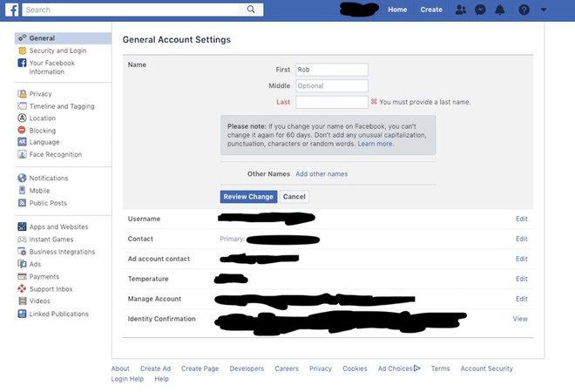Click the Create link in top bar
575x392 pixels.
431,10
